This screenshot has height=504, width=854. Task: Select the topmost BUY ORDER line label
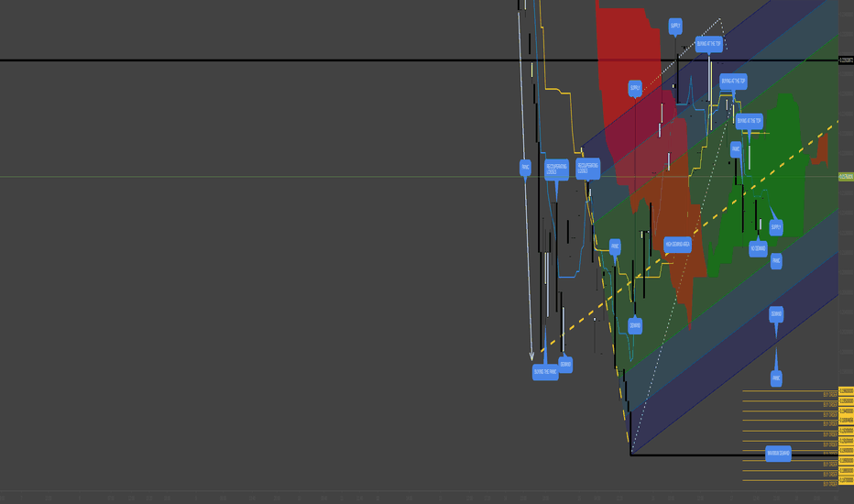[x=830, y=394]
